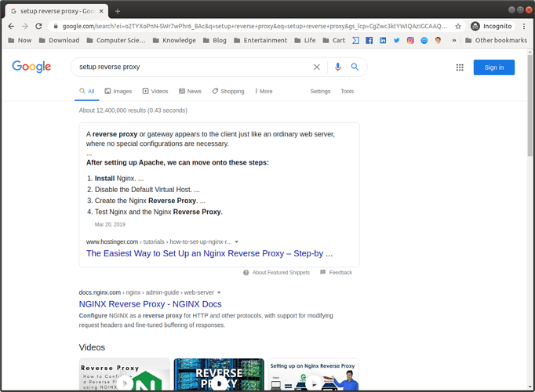Open Facebook bookmark icon

pos(369,40)
